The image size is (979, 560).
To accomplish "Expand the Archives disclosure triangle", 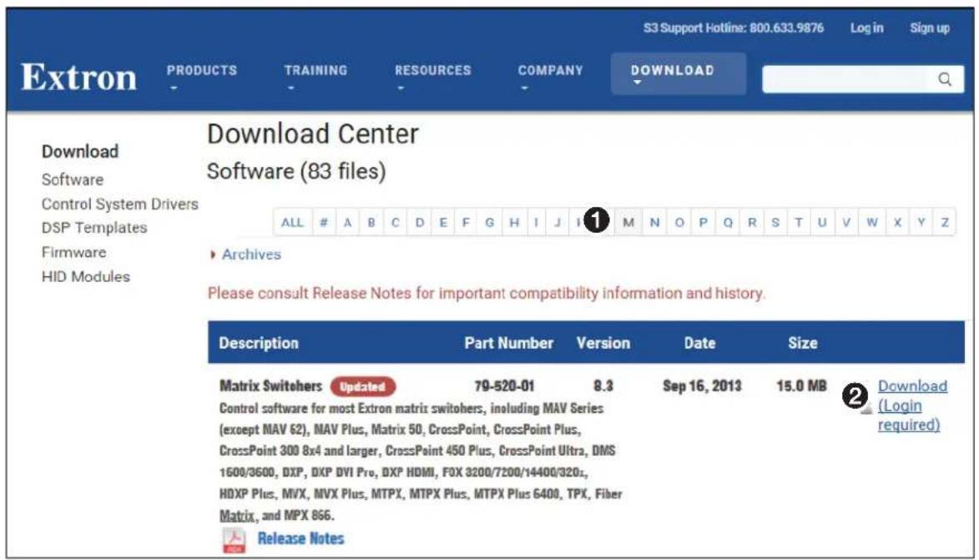I will 213,255.
